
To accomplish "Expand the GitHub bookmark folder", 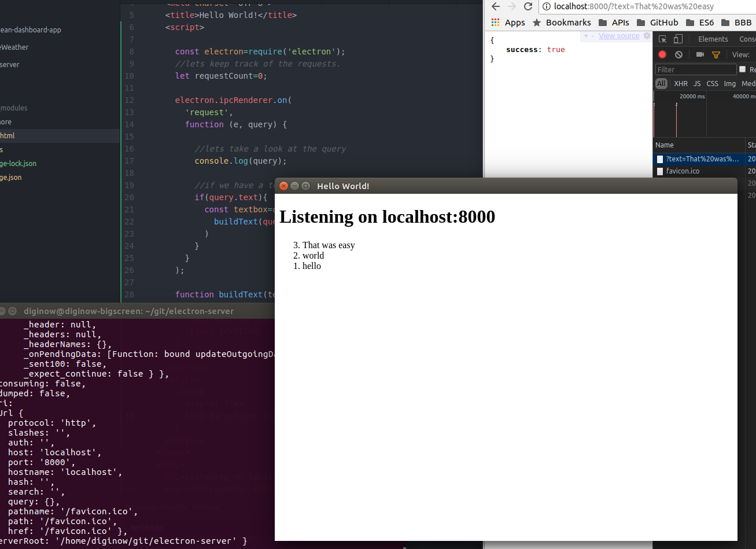I will point(657,23).
